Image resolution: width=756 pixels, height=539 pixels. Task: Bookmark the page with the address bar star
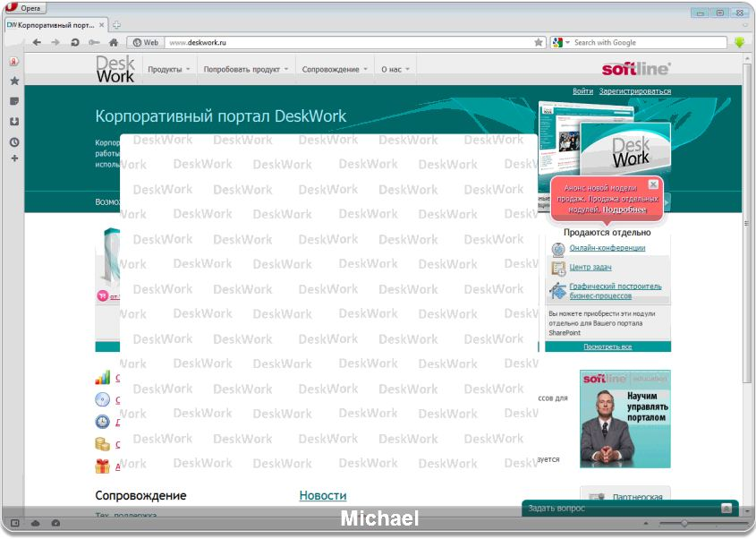coord(539,42)
